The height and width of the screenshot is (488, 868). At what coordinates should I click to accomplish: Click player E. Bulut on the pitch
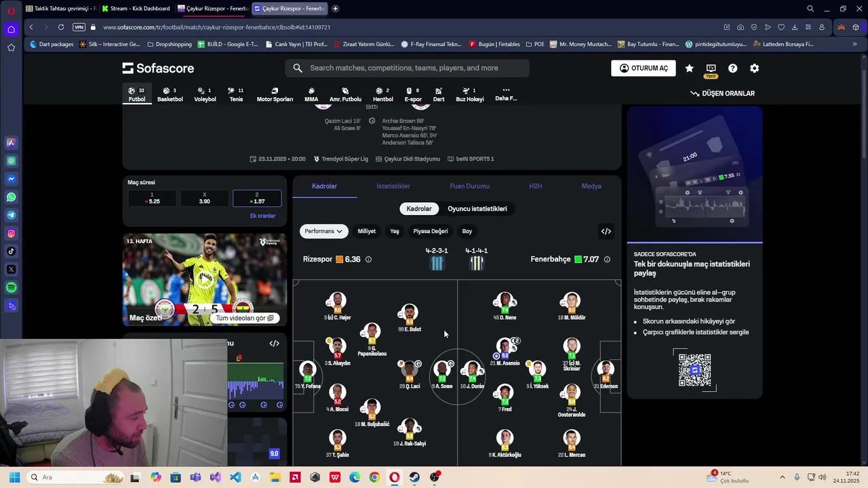[x=409, y=318]
